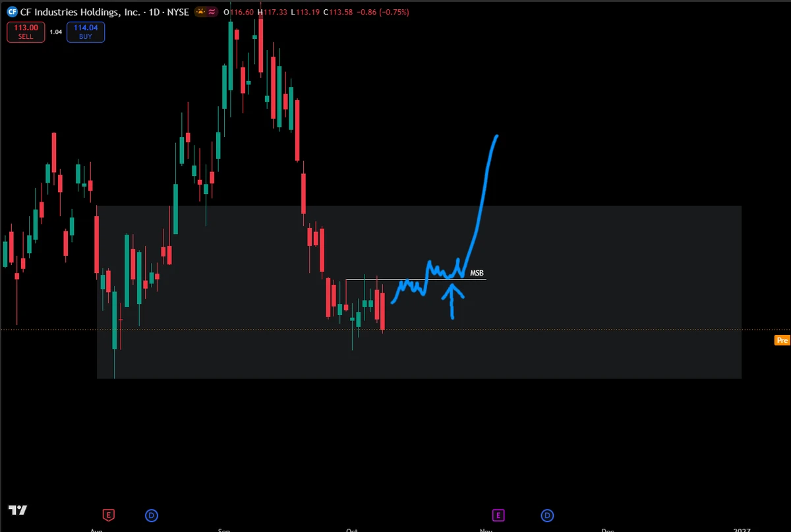
Task: Click the red earnings E marker near Aug
Action: click(108, 515)
